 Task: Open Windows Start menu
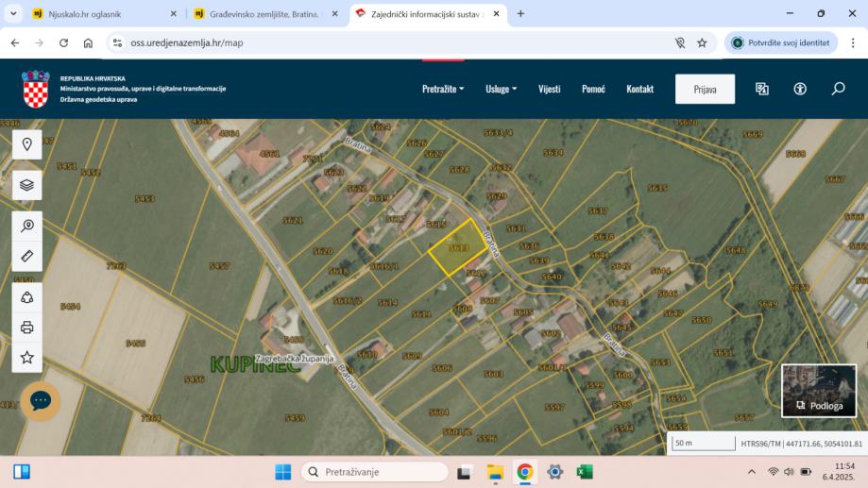coord(282,472)
